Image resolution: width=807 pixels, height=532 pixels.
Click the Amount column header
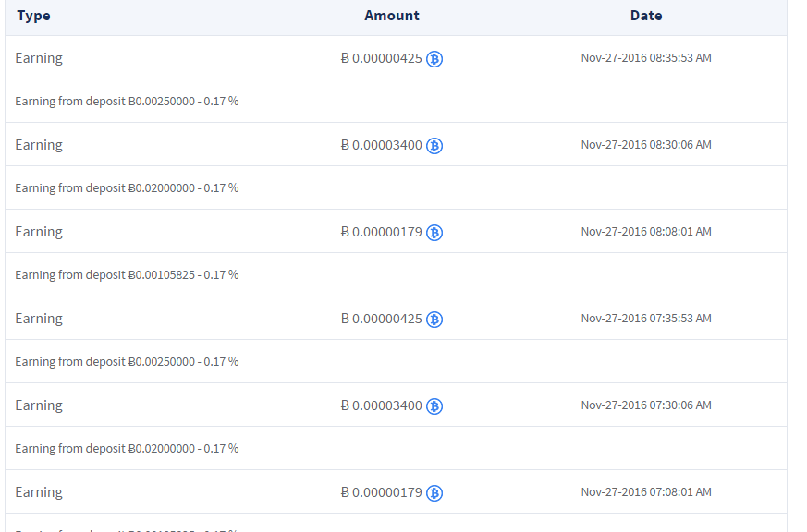(x=392, y=16)
